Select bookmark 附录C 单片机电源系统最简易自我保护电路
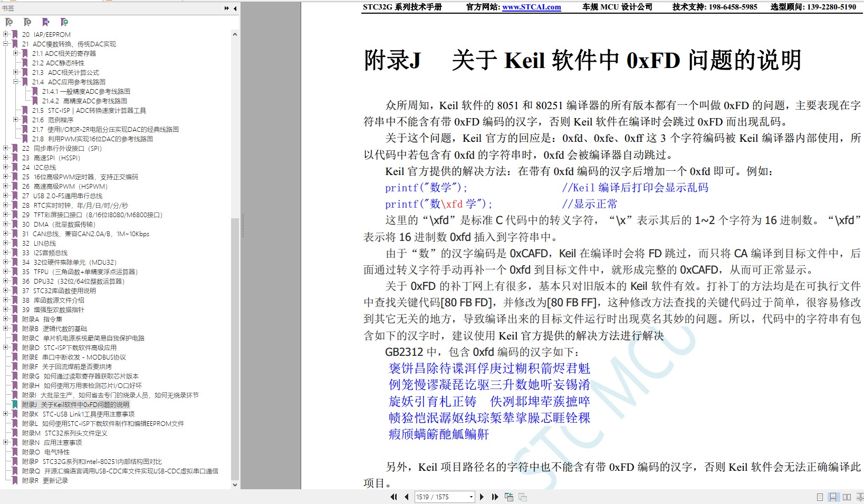The width and height of the screenshot is (864, 504). tap(83, 338)
